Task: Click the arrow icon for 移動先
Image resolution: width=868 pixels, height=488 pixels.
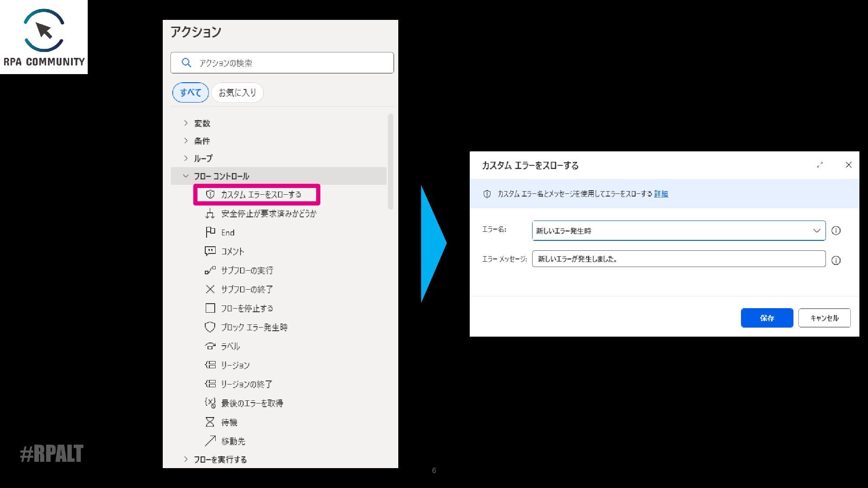Action: [210, 441]
